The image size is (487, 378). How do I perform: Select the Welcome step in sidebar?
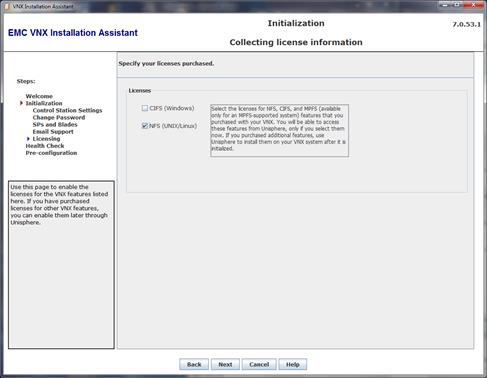coord(39,96)
